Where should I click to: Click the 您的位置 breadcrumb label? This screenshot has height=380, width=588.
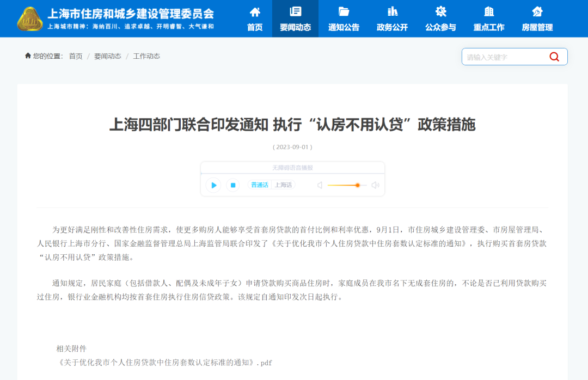point(47,56)
